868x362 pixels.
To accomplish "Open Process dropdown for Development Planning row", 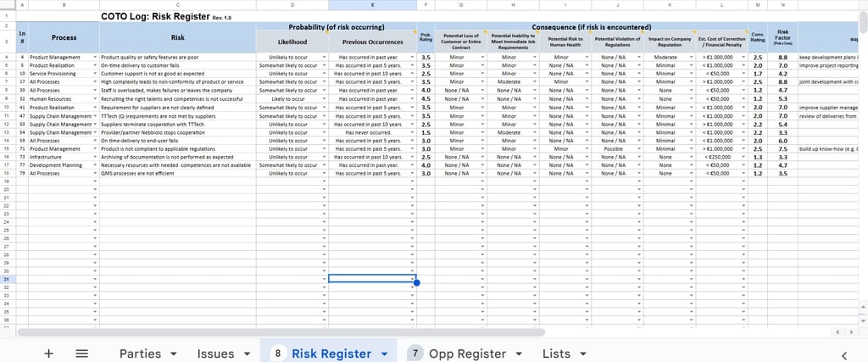I will click(95, 165).
